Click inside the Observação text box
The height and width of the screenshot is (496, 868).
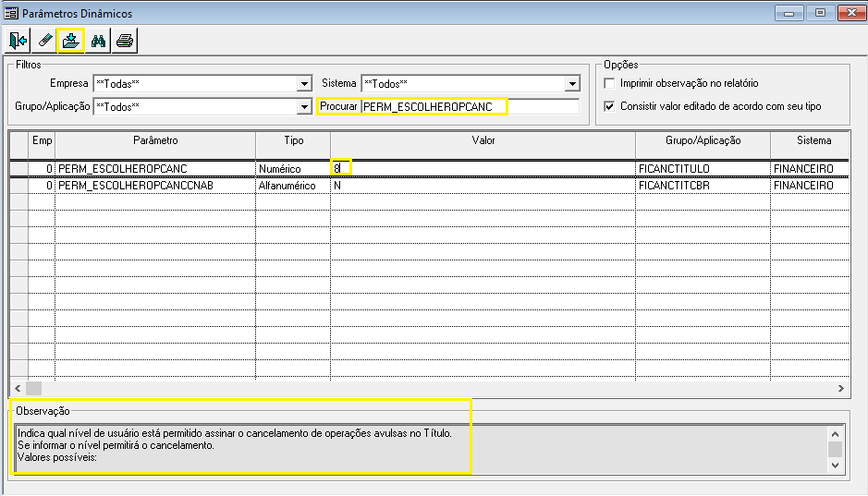point(421,449)
